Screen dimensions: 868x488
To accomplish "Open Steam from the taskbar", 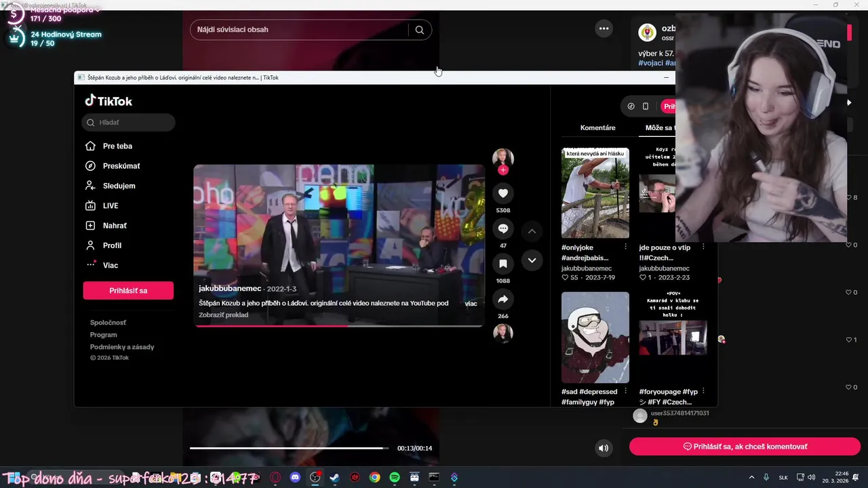I will [x=334, y=477].
